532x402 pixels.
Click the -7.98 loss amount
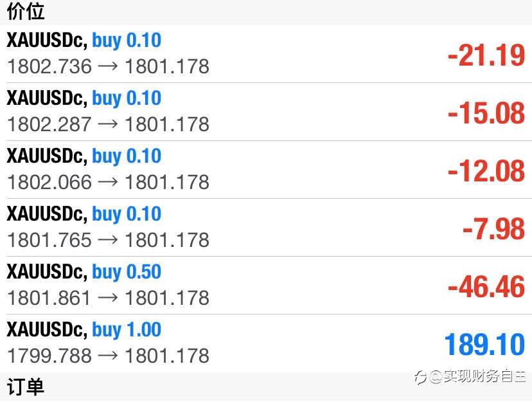click(x=493, y=229)
